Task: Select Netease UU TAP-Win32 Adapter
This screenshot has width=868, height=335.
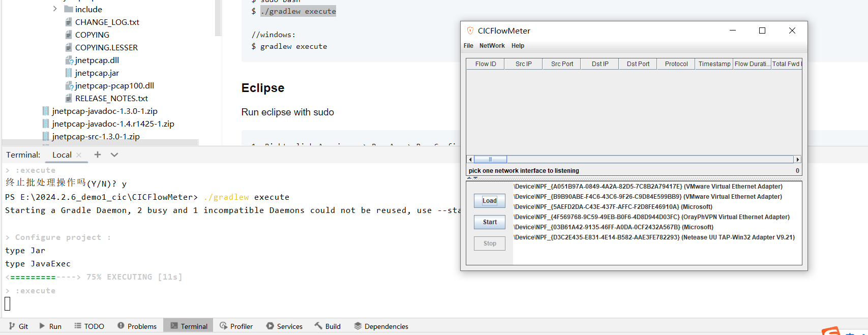Action: tap(654, 237)
